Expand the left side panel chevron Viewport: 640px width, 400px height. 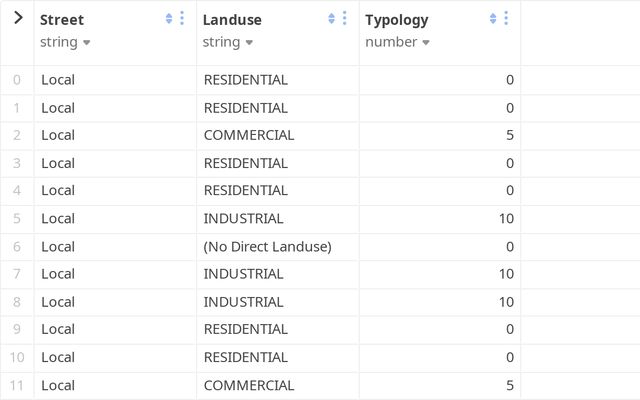(17, 18)
